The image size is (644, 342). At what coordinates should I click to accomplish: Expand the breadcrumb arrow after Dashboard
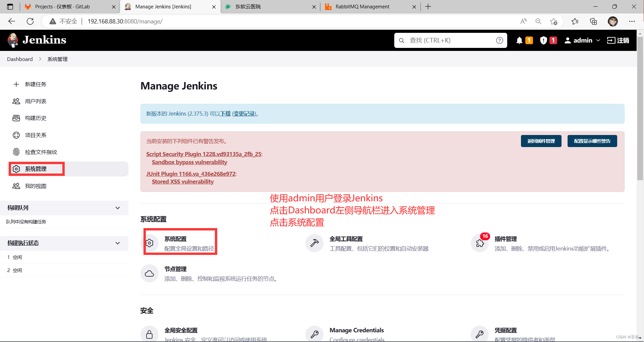pos(40,59)
